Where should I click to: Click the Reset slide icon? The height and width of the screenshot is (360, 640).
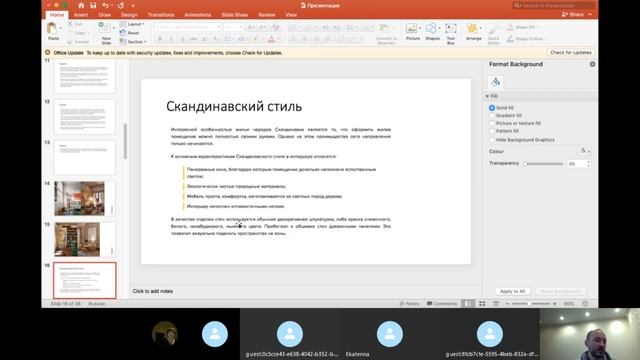click(123, 33)
